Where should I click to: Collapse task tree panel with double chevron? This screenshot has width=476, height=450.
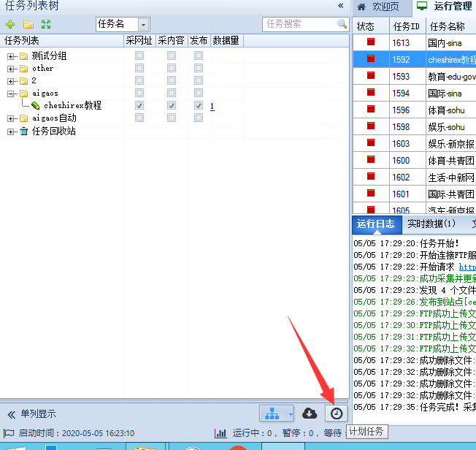[341, 5]
